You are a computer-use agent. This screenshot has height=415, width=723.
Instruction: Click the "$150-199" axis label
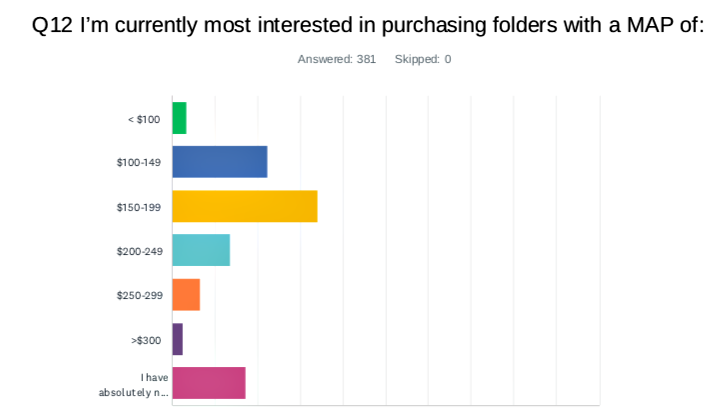click(x=139, y=207)
